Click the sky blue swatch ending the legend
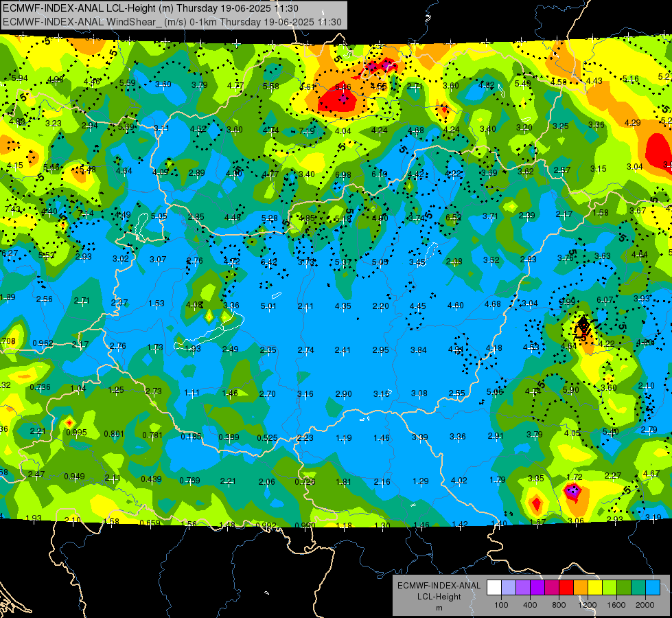Screen dimensions: 672x618 coord(653,588)
